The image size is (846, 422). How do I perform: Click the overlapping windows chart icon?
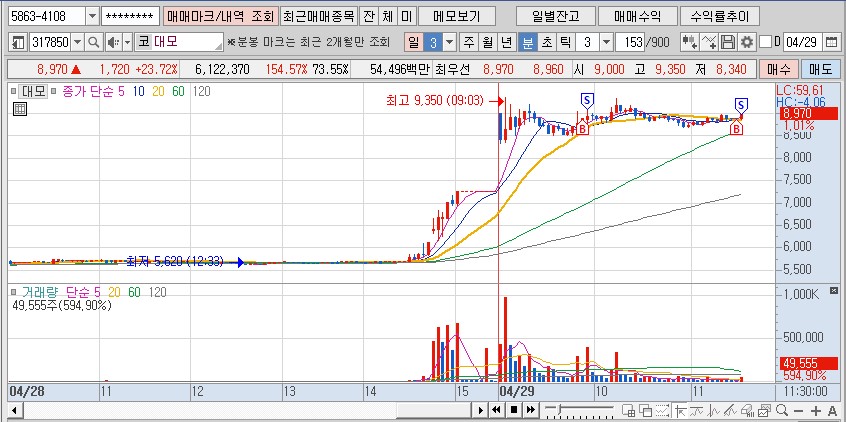tap(645, 410)
